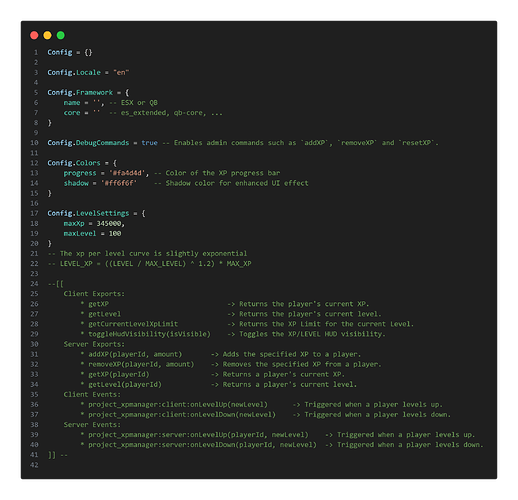Click the 'name' key in Framework
518x500 pixels.
point(72,103)
